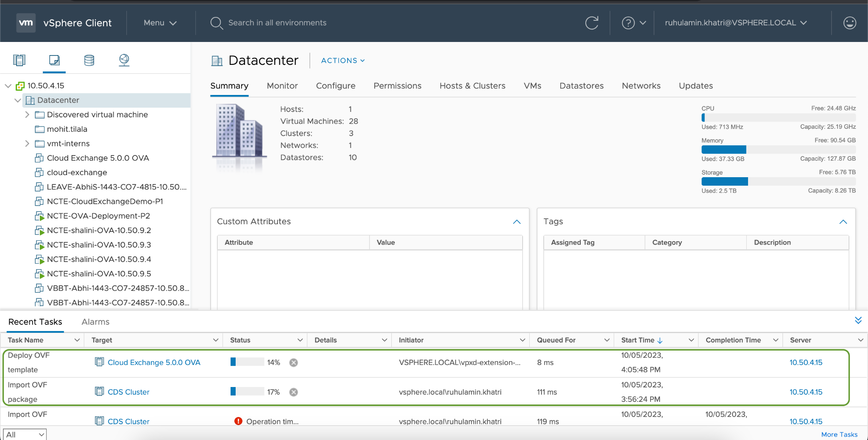Click the search magnifier icon
868x440 pixels.
pyautogui.click(x=216, y=23)
